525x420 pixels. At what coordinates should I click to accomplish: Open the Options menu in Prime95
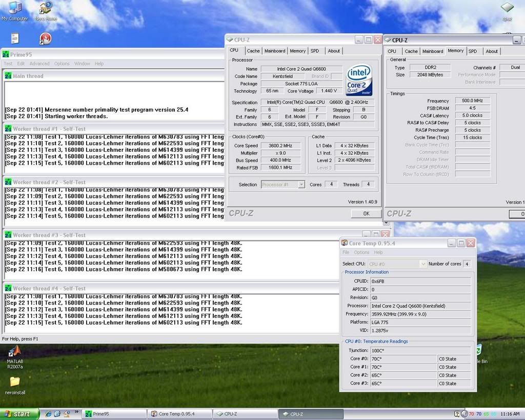pos(62,64)
